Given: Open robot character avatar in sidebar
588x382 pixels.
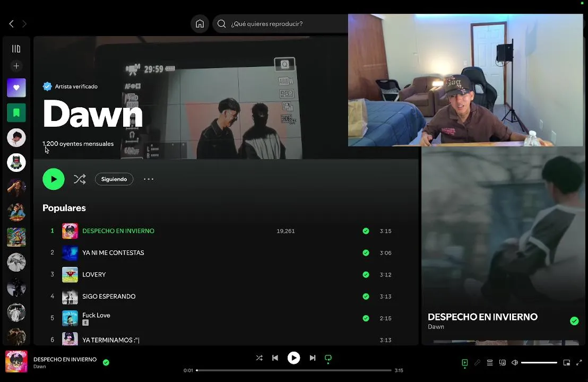Looking at the screenshot, I should click(x=16, y=163).
